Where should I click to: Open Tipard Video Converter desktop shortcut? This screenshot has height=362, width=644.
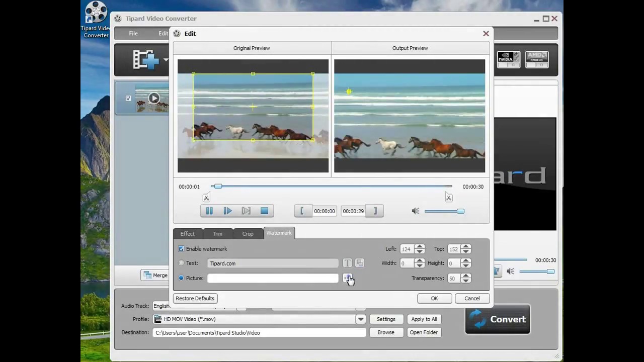96,20
